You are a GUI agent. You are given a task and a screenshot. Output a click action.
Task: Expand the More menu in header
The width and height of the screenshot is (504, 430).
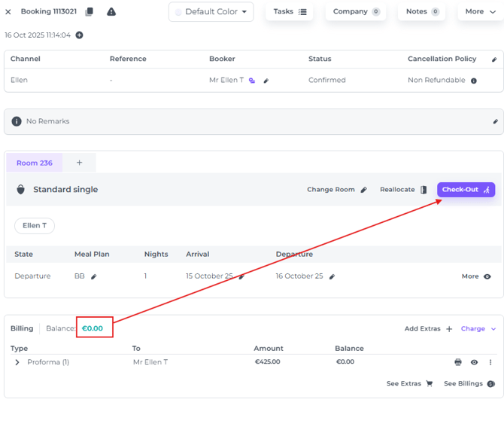480,12
